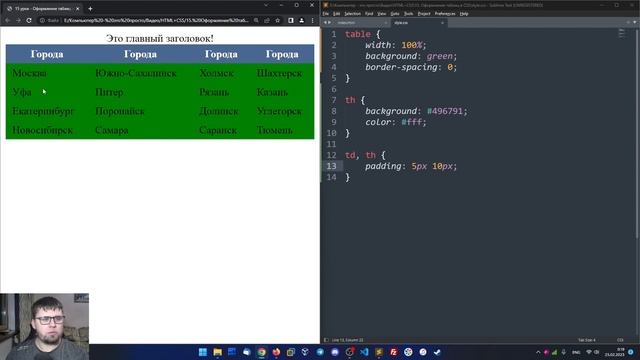Open the Find menu in Sublime Text
This screenshot has width=640, height=360.
[x=369, y=13]
